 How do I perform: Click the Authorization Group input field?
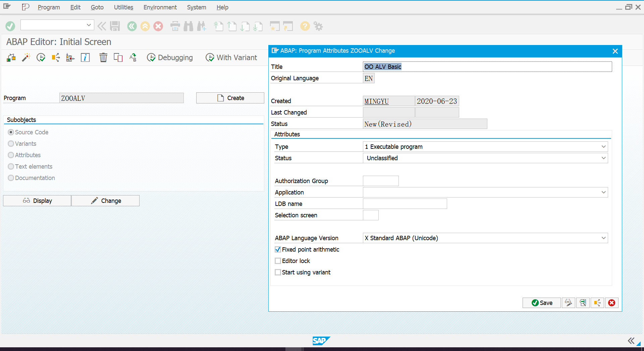pos(381,181)
